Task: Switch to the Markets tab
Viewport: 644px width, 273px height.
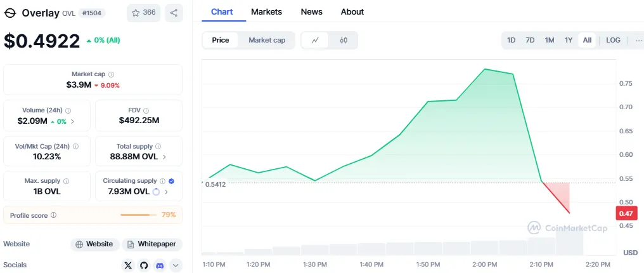Action: (x=266, y=11)
